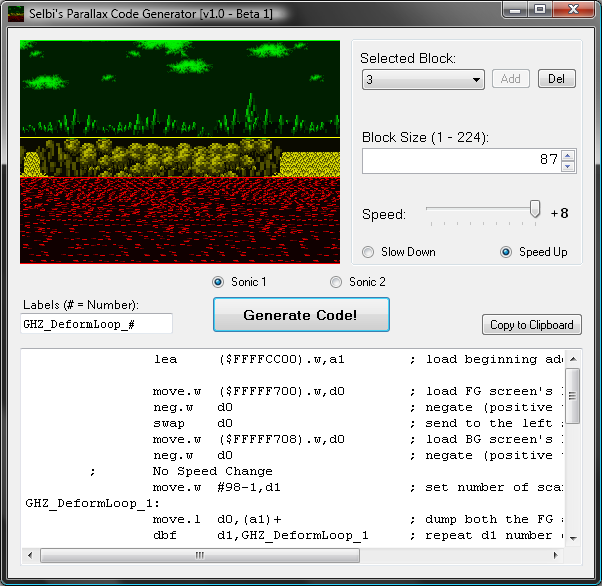The image size is (602, 586).
Task: Click the horizontal scroll right arrow
Action: coord(555,555)
